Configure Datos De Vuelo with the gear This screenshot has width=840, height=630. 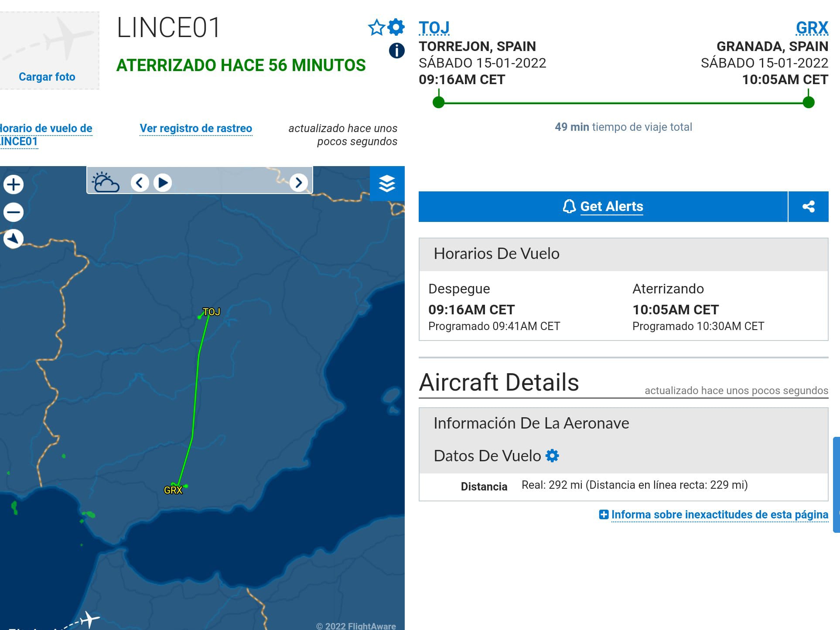tap(552, 456)
